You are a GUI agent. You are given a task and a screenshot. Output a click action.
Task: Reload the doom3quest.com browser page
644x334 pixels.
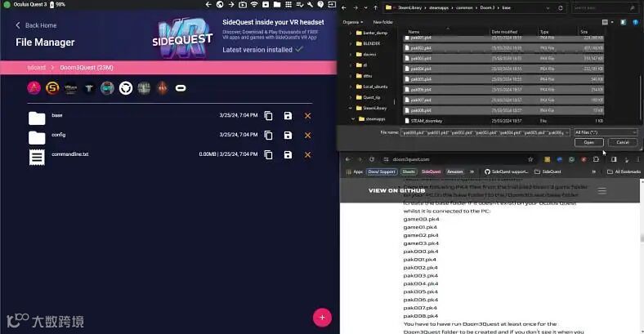point(372,159)
